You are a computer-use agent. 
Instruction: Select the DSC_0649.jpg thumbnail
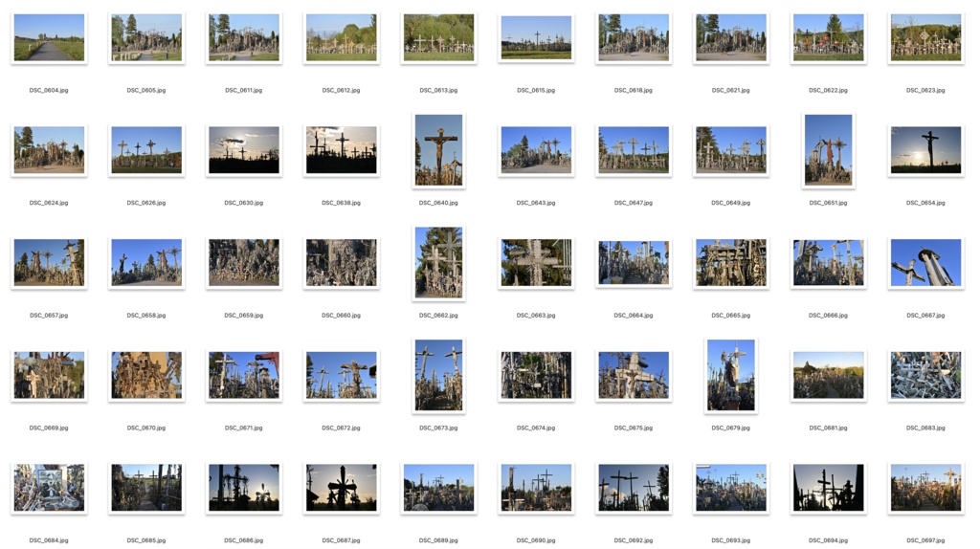pos(731,150)
